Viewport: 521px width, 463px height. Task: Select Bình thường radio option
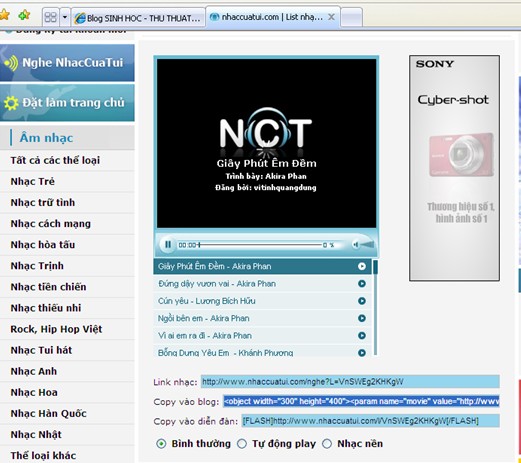coord(161,444)
